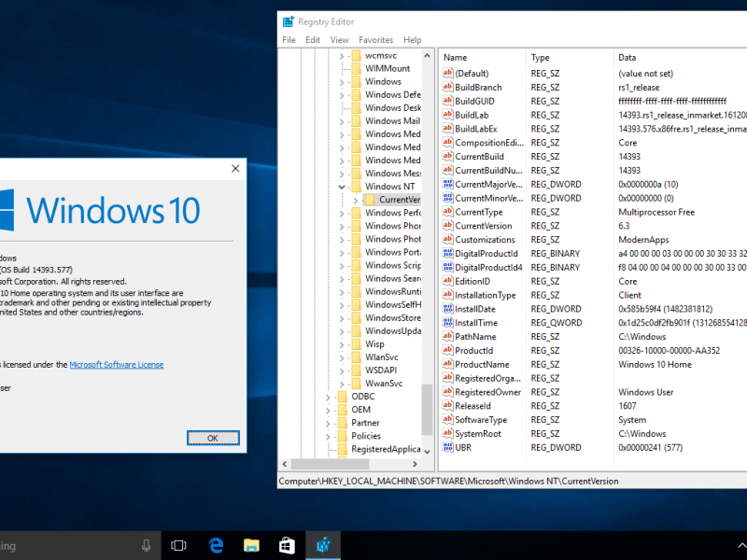Click the EditionID string icon
Screen dimensions: 747x560
click(447, 281)
